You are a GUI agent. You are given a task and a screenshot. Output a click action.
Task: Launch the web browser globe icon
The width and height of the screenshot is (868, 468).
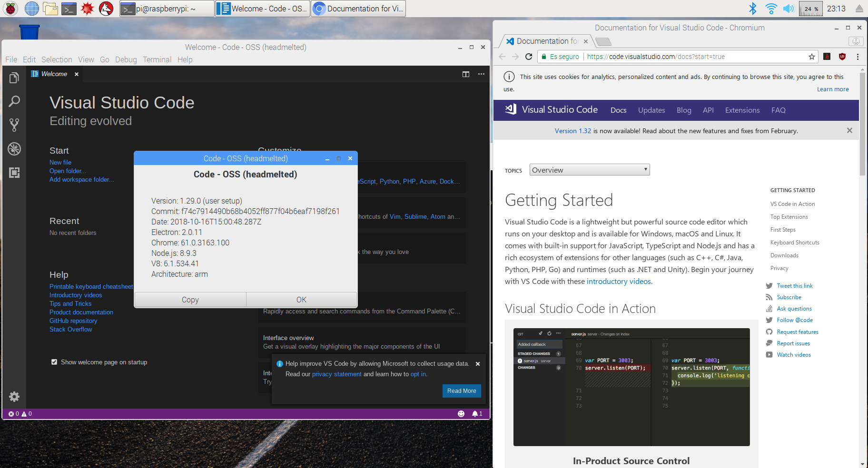[x=31, y=9]
